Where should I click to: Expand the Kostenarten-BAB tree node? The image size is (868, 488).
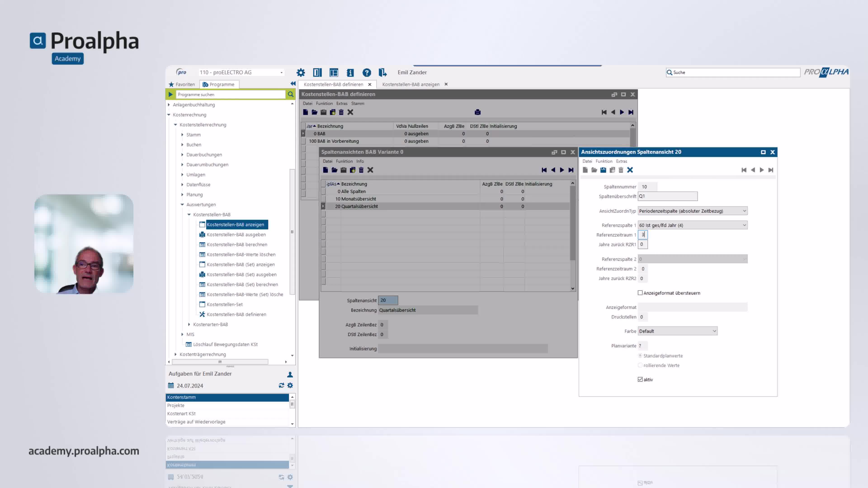click(x=189, y=325)
